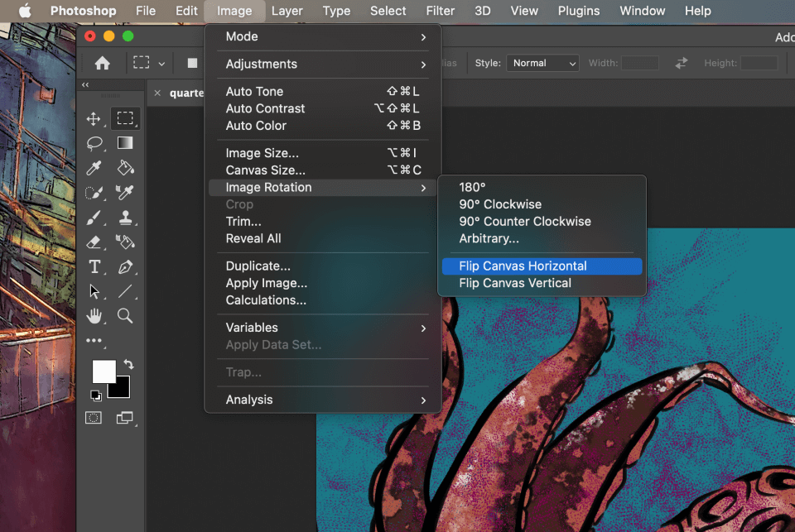This screenshot has width=795, height=532.
Task: Choose Trim from Image menu
Action: [323, 222]
